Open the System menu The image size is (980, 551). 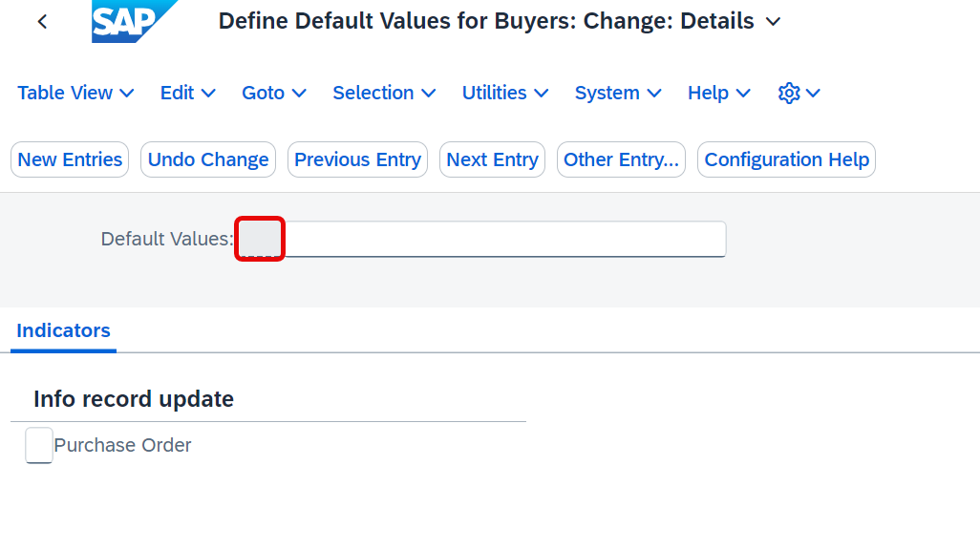tap(617, 93)
